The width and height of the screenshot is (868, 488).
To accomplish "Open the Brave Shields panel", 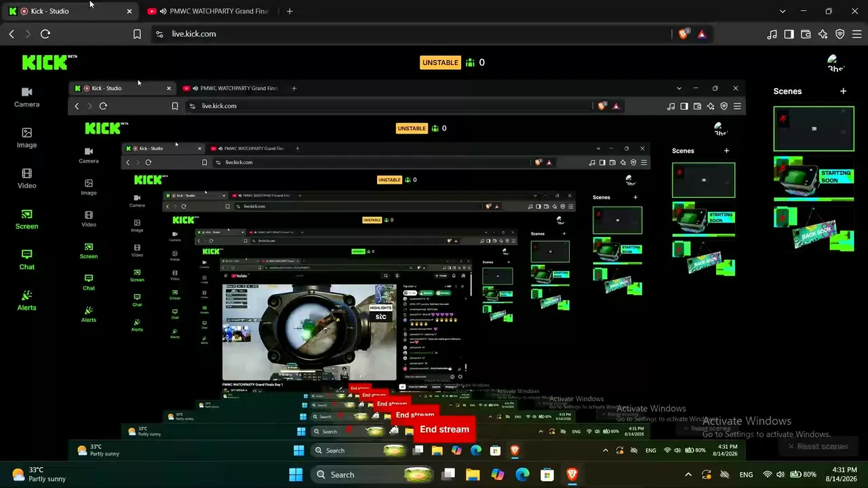I will pos(684,34).
